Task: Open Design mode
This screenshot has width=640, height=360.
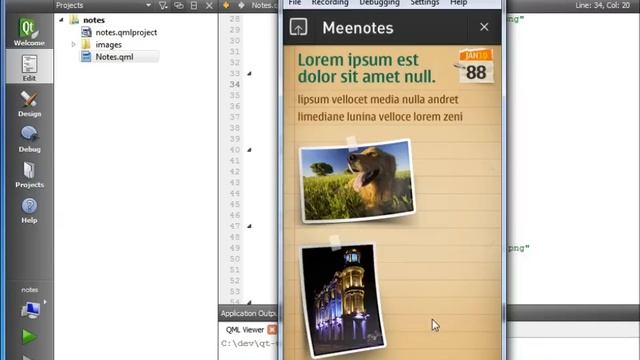Action: (x=29, y=104)
